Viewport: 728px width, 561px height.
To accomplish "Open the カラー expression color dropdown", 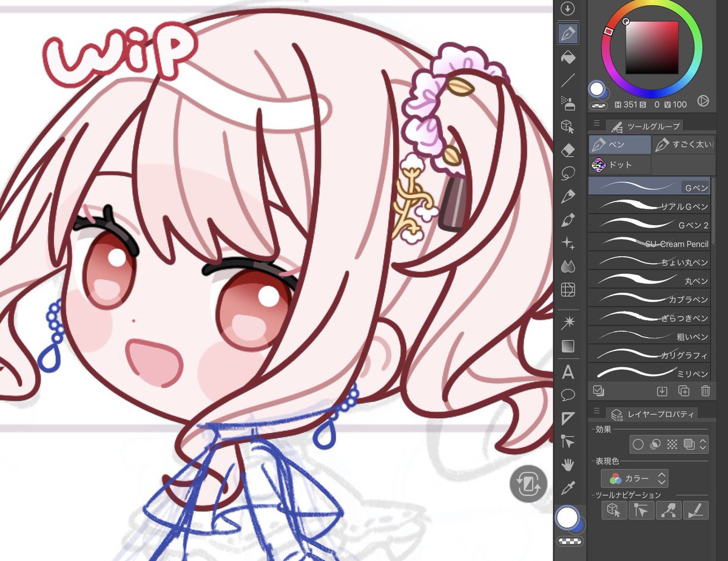I will [635, 478].
